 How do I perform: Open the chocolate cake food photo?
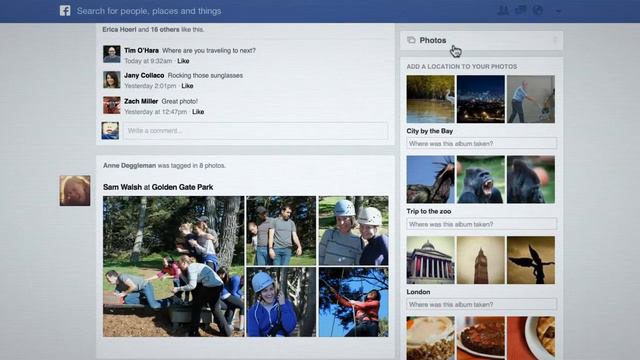(480, 338)
